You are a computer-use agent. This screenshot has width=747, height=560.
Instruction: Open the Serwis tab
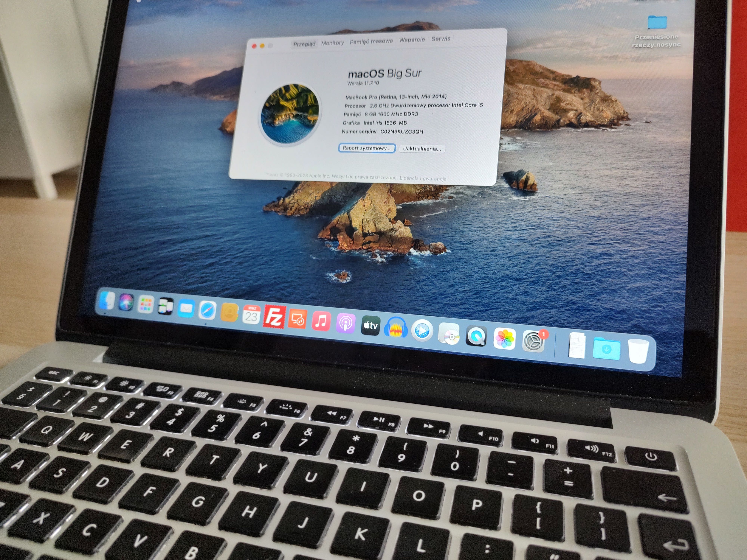[x=441, y=39]
